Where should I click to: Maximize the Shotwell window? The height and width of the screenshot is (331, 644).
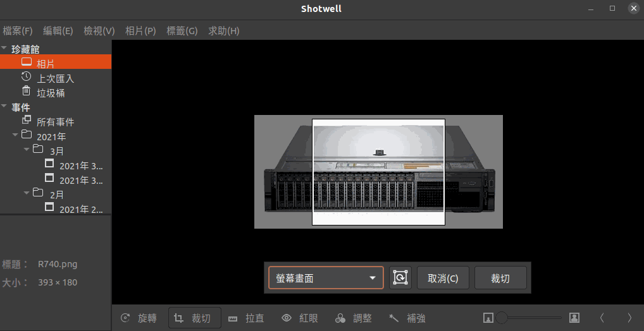612,8
